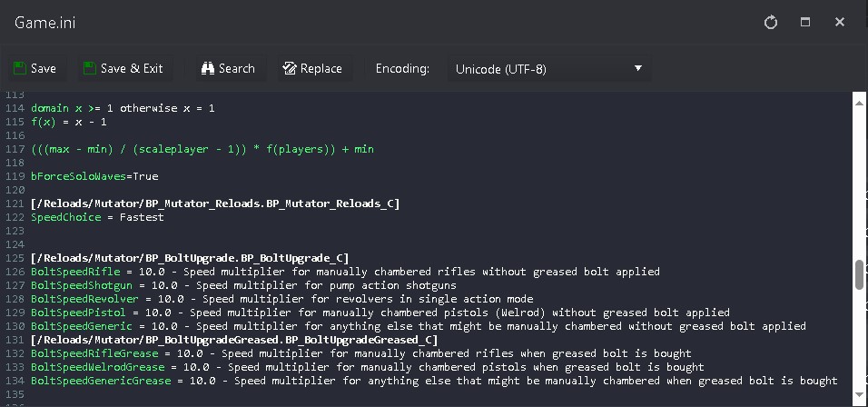This screenshot has height=407, width=868.
Task: Click the Save button label
Action: point(44,69)
